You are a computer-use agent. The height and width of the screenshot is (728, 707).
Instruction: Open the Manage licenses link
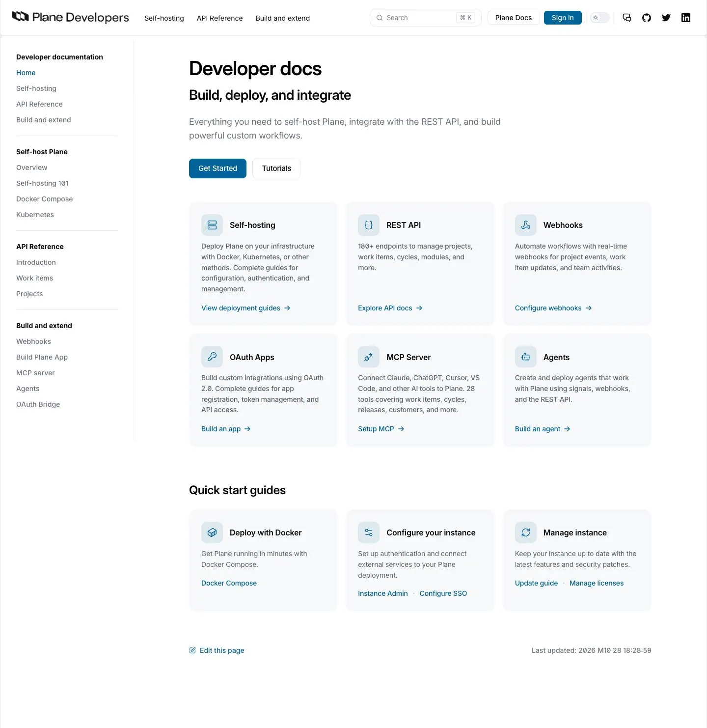click(597, 583)
